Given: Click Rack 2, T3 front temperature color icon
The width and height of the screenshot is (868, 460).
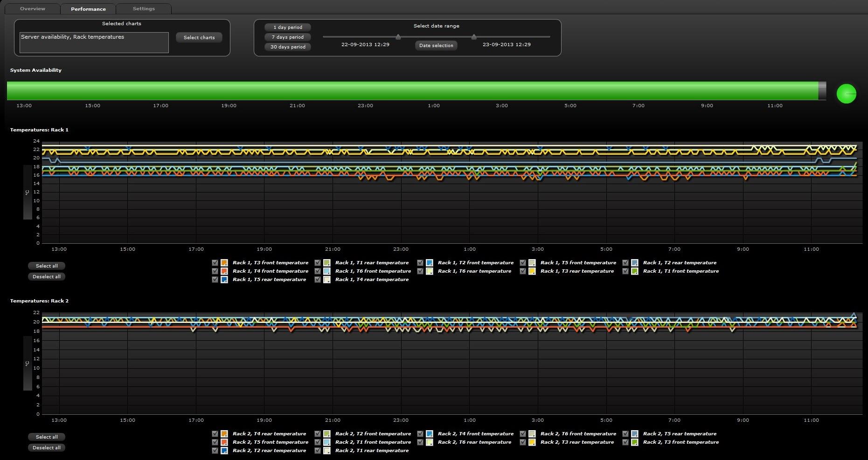Looking at the screenshot, I should point(635,442).
